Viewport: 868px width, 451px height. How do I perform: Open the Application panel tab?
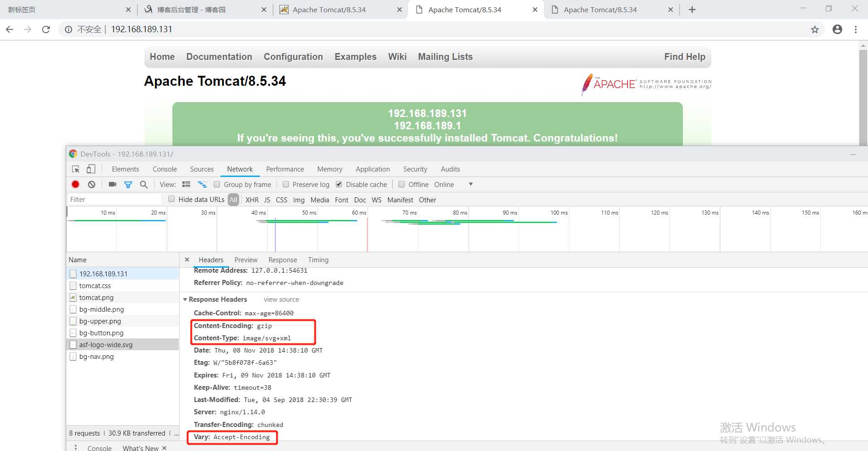click(x=373, y=169)
